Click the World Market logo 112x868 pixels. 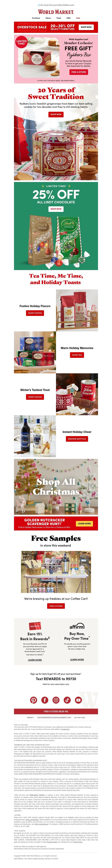(56, 12)
